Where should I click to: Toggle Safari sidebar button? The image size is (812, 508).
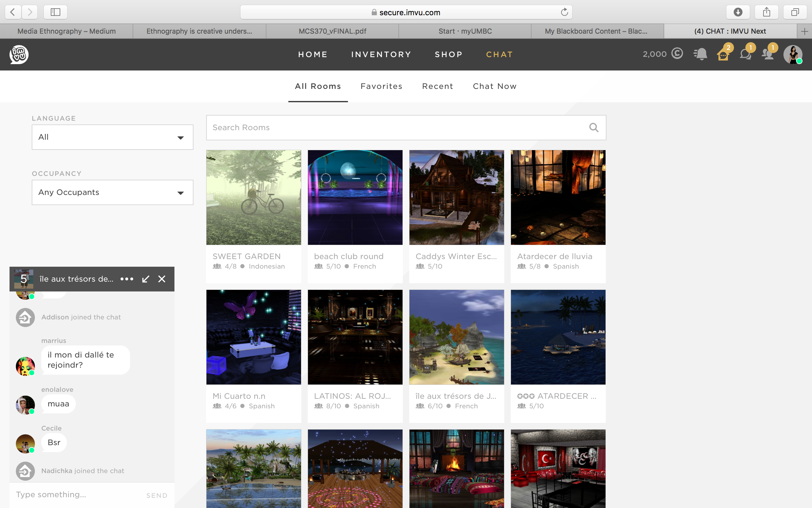coord(56,12)
